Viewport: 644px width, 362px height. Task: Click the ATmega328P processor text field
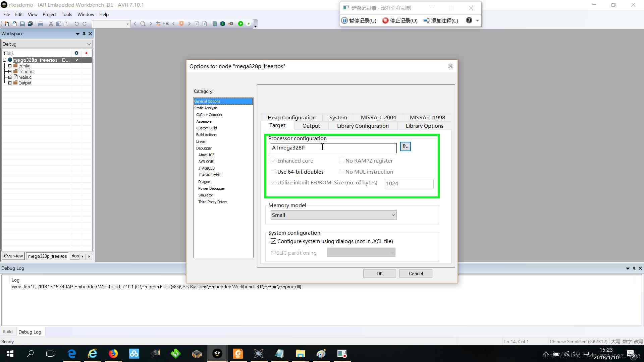pyautogui.click(x=333, y=148)
